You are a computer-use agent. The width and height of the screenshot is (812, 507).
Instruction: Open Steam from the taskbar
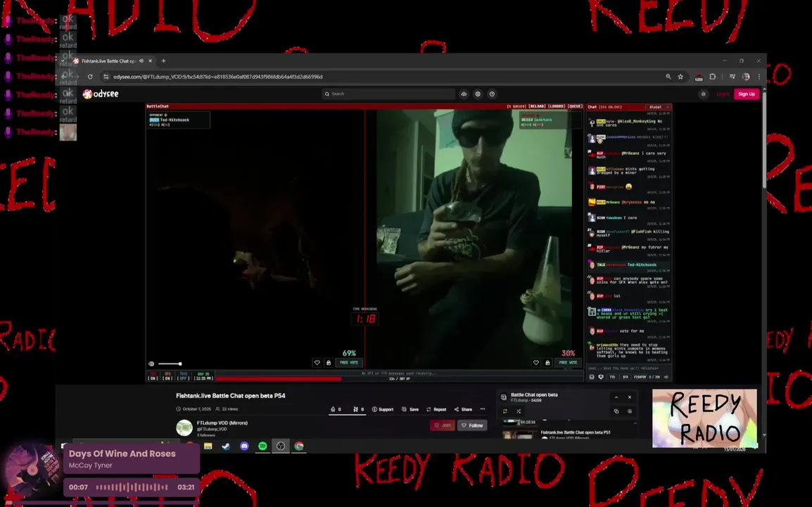point(227,446)
